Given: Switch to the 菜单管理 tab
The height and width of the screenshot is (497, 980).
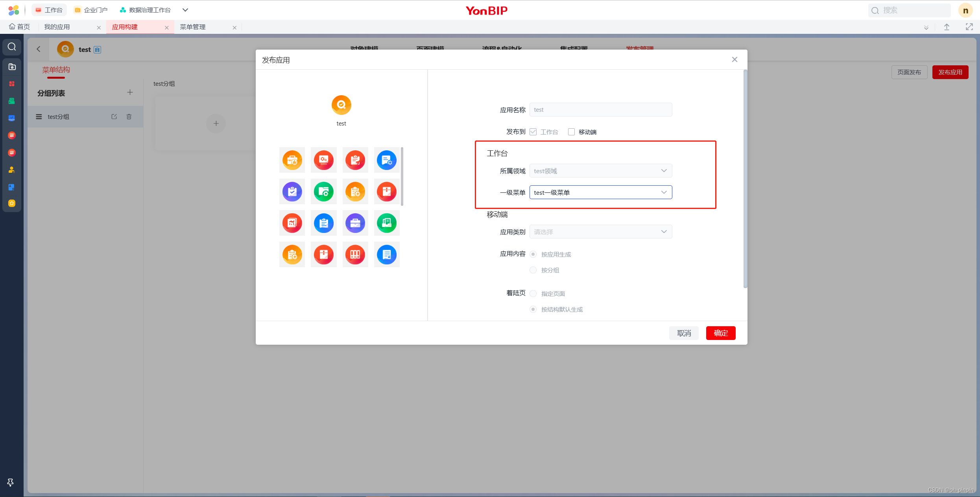Looking at the screenshot, I should [192, 27].
